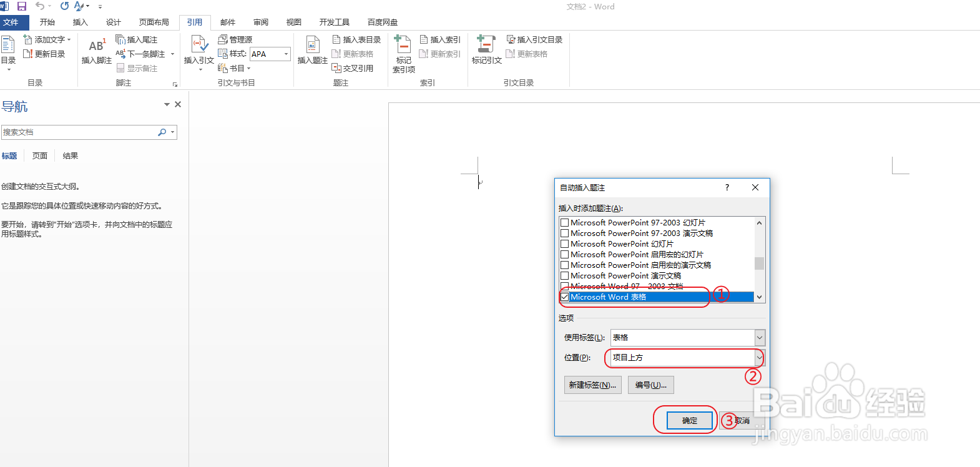
Task: Check Microsoft PowerPoint 启用宏的幻灯片 checkbox
Action: pos(564,254)
